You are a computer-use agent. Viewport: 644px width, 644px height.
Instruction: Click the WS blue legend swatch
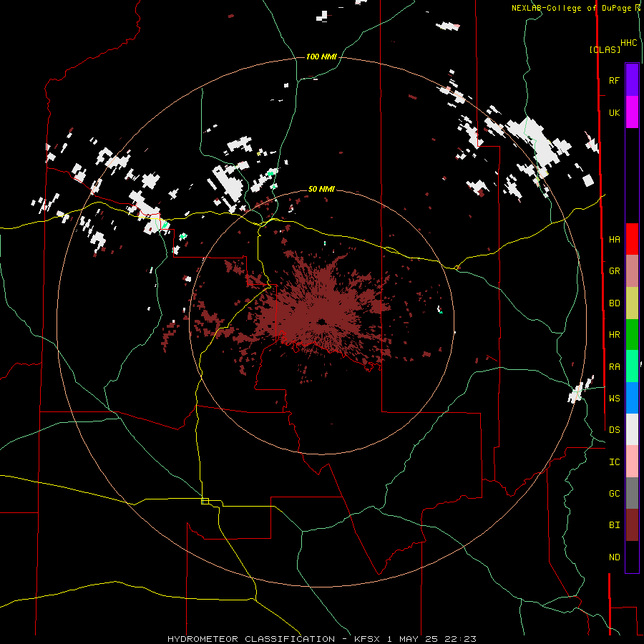click(x=632, y=398)
